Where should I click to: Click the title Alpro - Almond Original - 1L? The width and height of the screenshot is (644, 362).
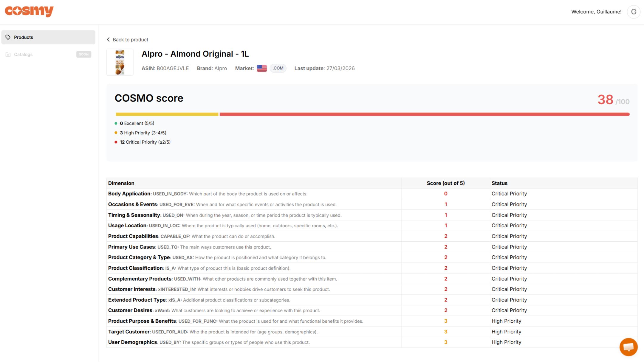(x=195, y=54)
